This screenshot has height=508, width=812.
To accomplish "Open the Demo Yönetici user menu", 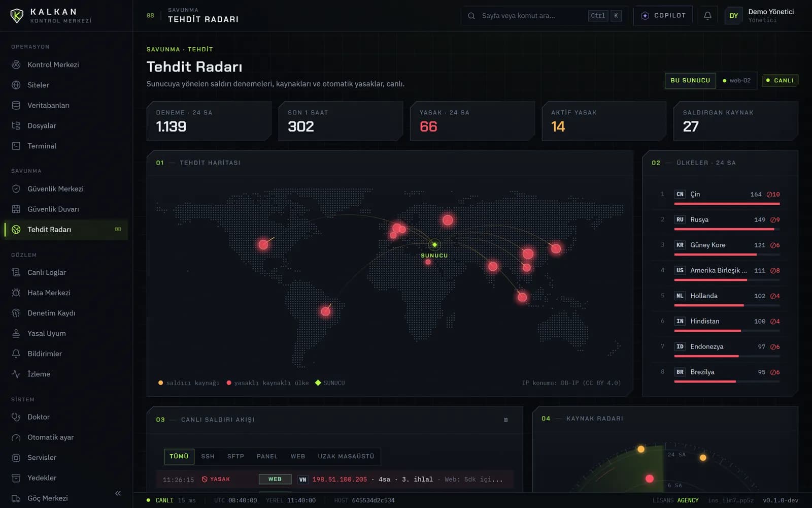I will click(760, 16).
